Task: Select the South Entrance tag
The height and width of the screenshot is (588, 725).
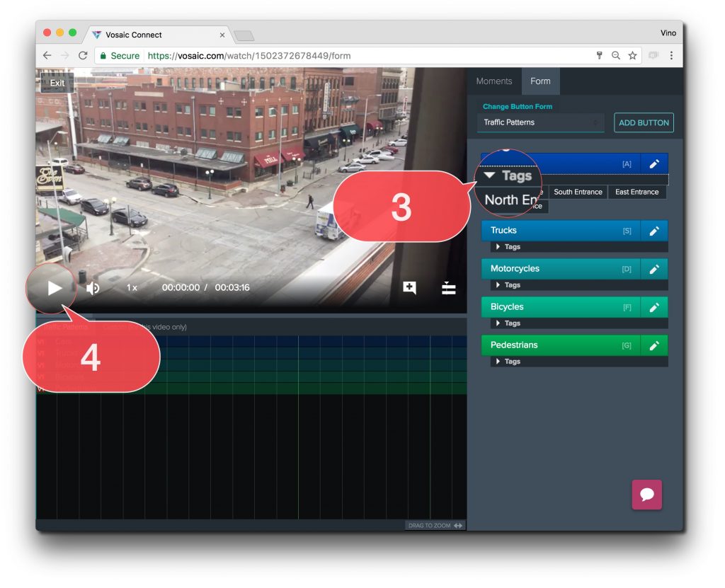Action: click(x=578, y=192)
